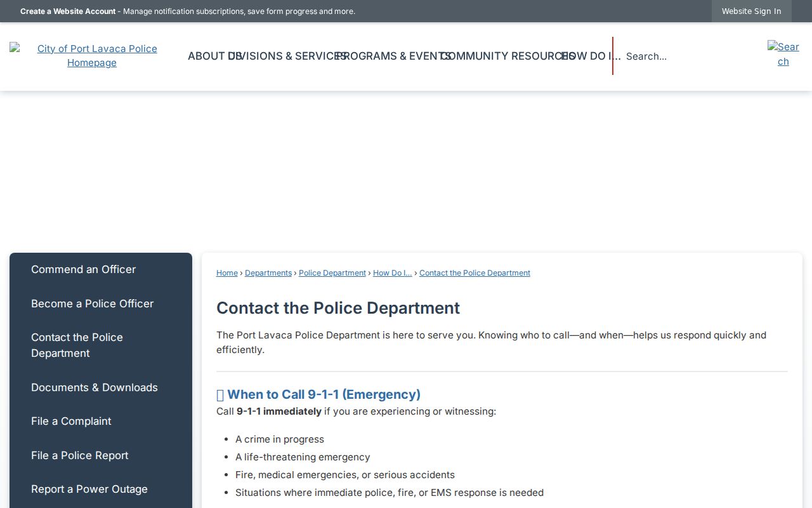
Task: Click the 'A crime in progress' bullet
Action: tap(280, 439)
